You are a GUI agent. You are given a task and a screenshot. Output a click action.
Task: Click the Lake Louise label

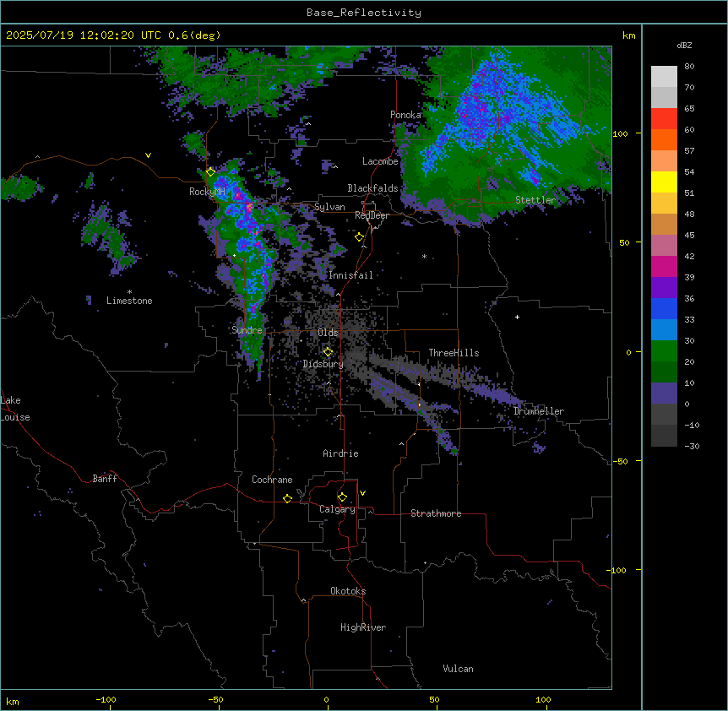coord(14,409)
